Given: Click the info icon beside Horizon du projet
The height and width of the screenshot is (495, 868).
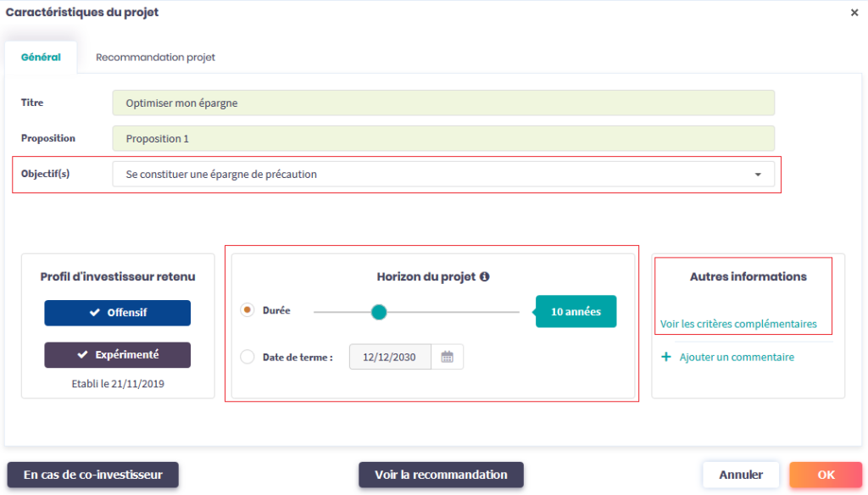Looking at the screenshot, I should [485, 277].
